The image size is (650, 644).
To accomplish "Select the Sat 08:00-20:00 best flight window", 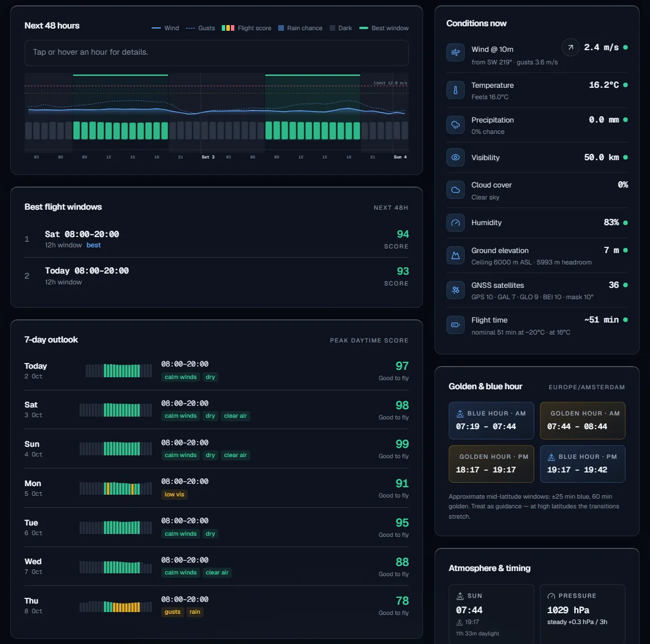I will point(217,239).
